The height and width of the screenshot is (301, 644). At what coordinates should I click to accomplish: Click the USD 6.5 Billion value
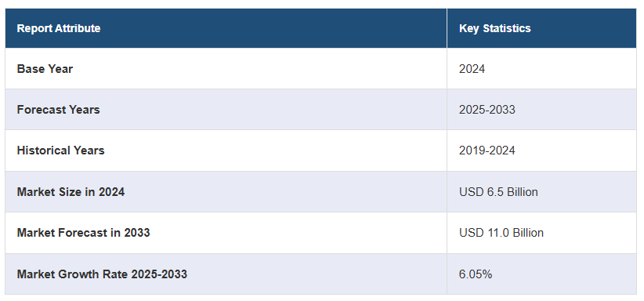(x=498, y=191)
